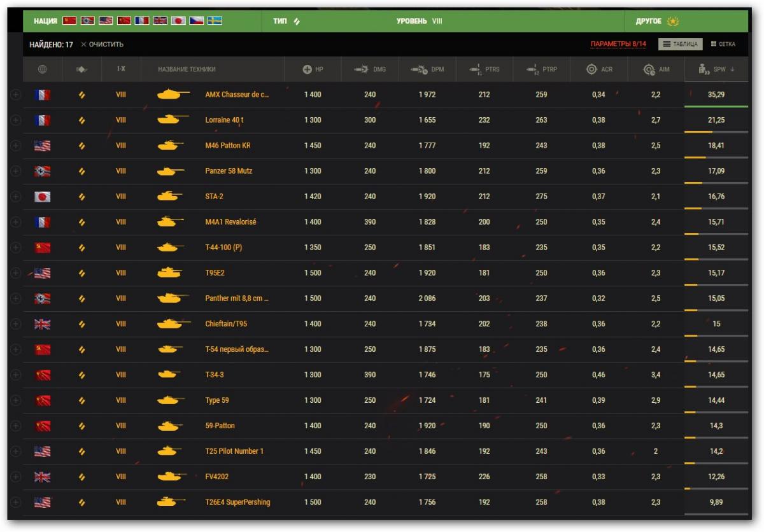The image size is (764, 532).
Task: Click the SPW bar showing 21,25
Action: pos(716,132)
